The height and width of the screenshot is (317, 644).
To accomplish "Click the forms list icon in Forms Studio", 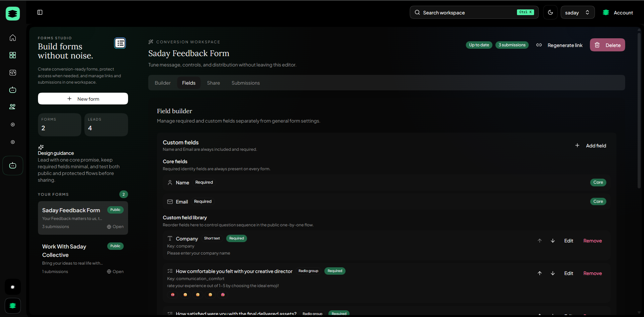I will pos(120,43).
